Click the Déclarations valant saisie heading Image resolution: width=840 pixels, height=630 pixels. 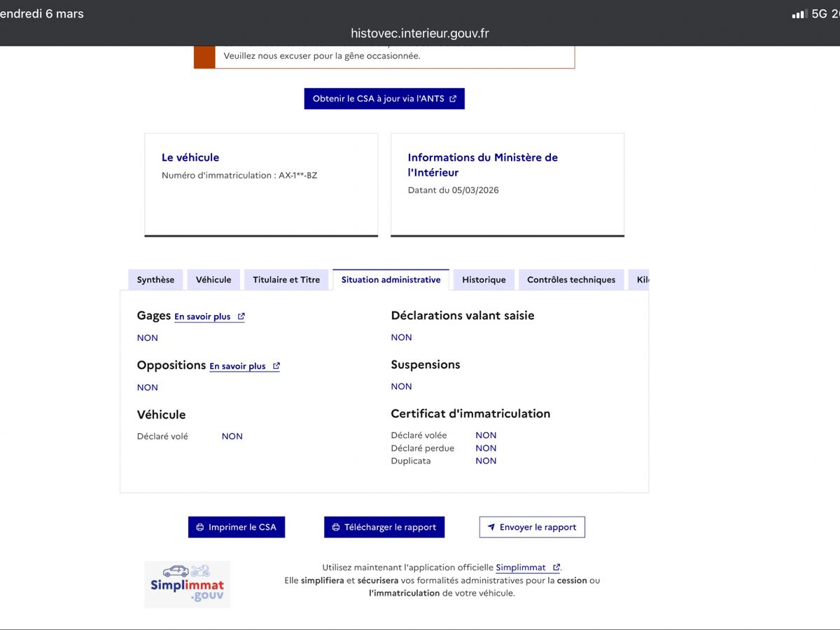click(463, 316)
